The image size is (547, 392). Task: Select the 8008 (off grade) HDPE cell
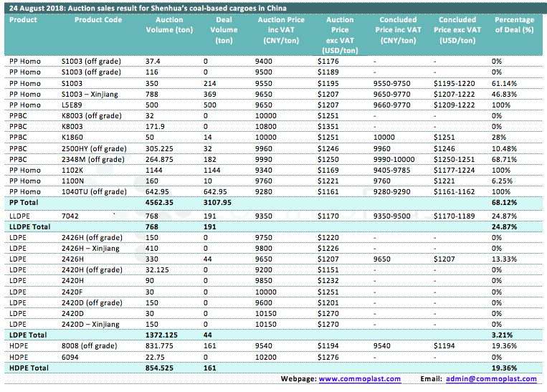(87, 346)
